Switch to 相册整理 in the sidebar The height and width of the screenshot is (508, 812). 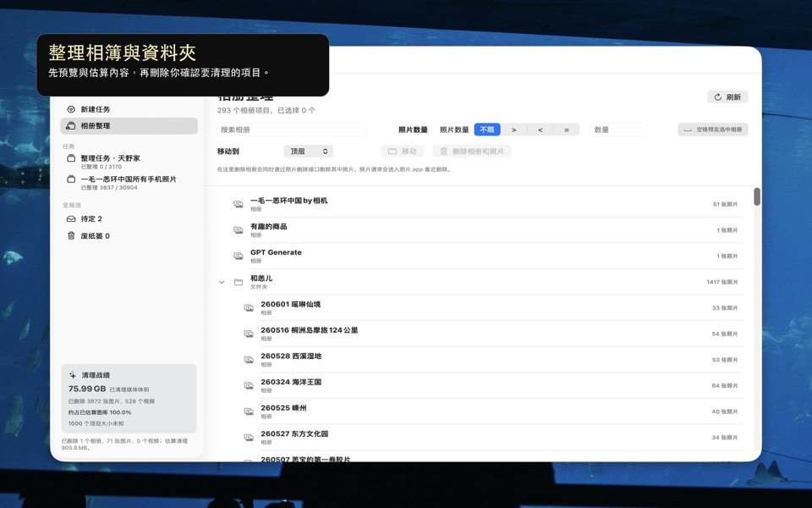(129, 126)
